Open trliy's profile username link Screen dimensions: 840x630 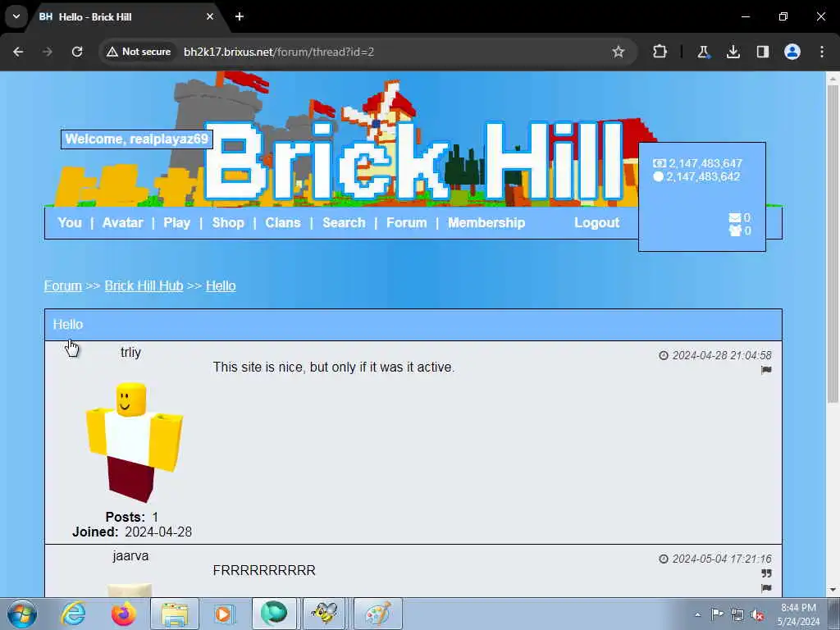point(130,353)
